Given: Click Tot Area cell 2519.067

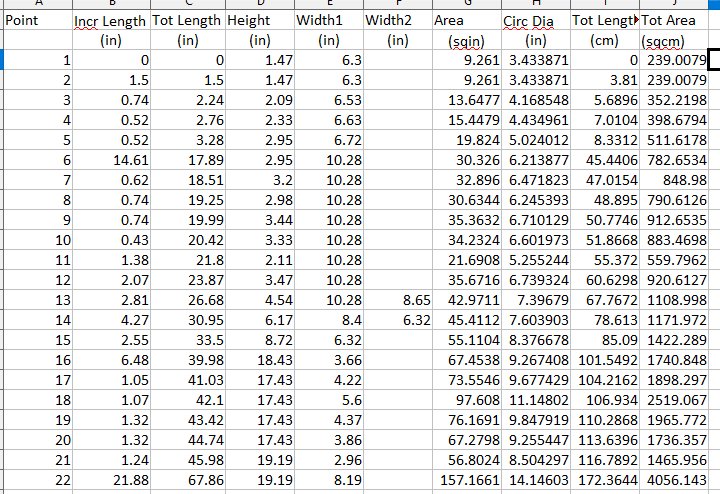Looking at the screenshot, I should [x=674, y=400].
